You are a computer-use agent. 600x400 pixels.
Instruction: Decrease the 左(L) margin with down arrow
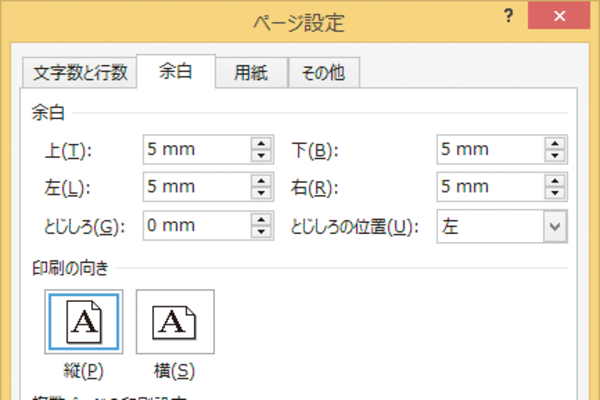click(x=261, y=193)
